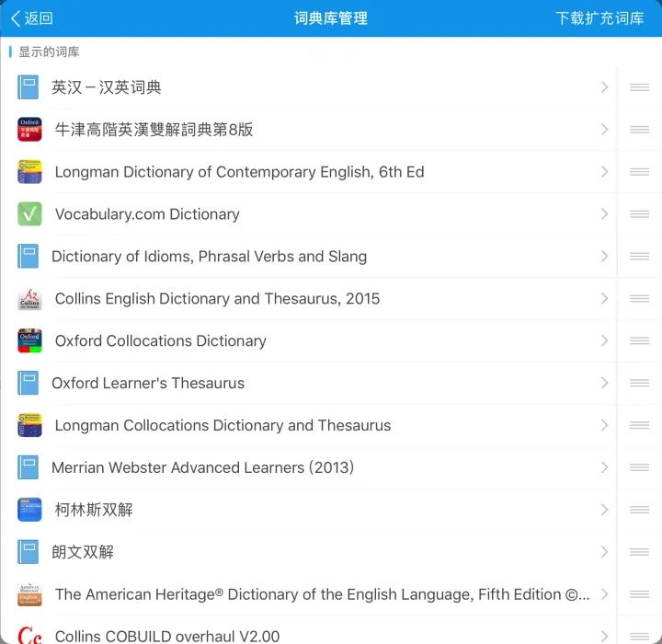
Task: Click the Oxford Learner's Thesaurus book icon
Action: (29, 383)
